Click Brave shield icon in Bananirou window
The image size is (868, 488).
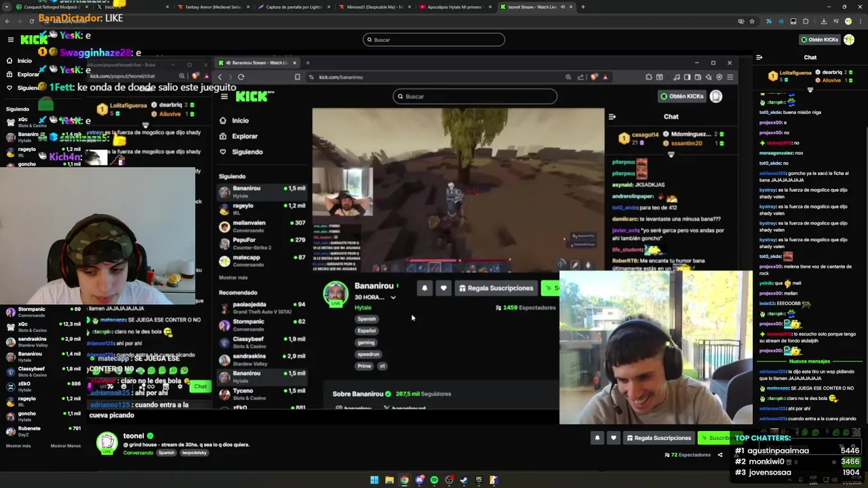(x=595, y=77)
